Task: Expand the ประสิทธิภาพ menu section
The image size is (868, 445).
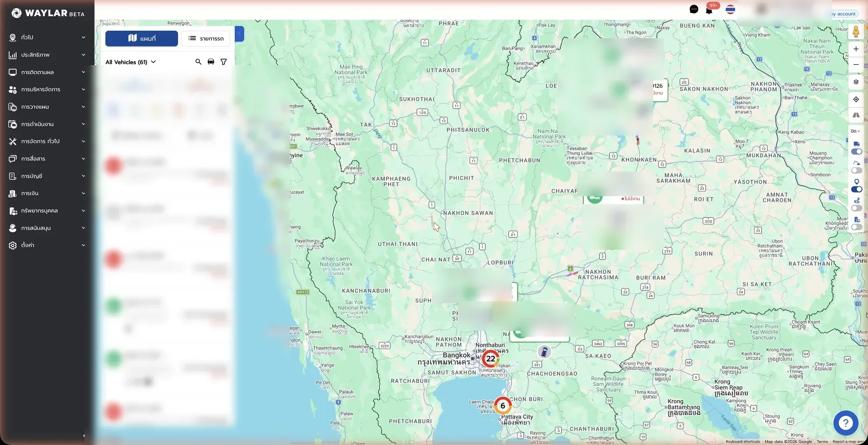Action: click(47, 55)
